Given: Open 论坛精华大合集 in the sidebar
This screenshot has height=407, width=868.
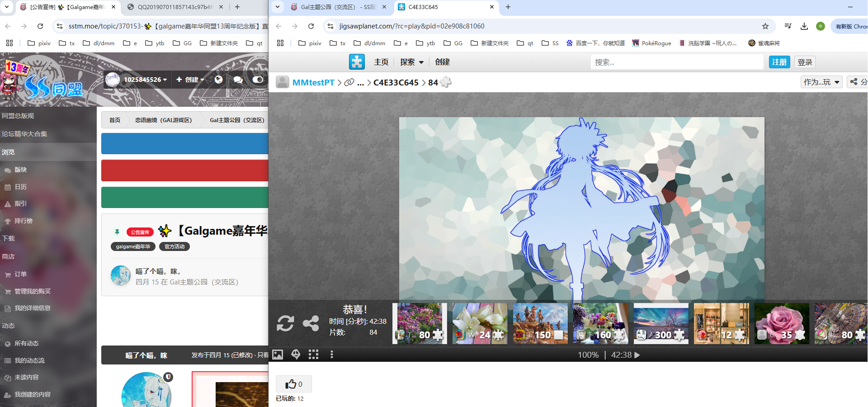Looking at the screenshot, I should [24, 134].
